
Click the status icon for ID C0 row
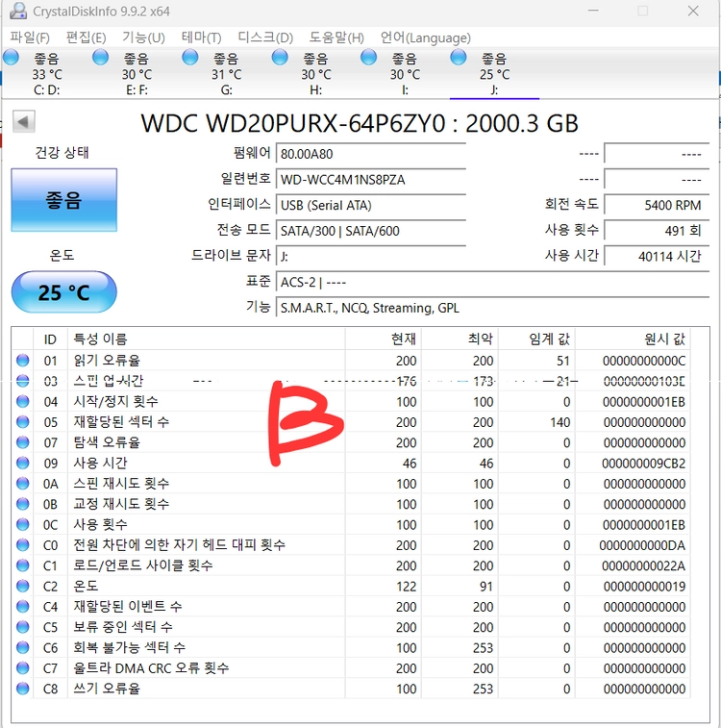coord(22,544)
